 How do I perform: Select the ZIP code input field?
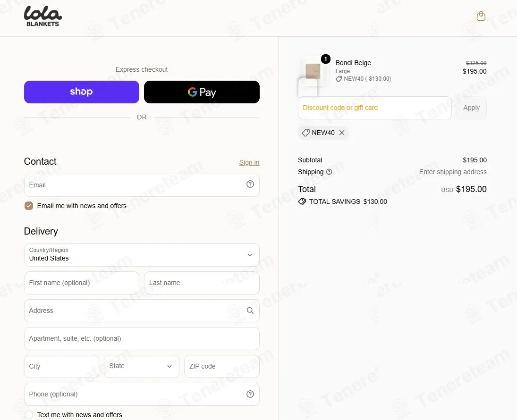pos(222,366)
